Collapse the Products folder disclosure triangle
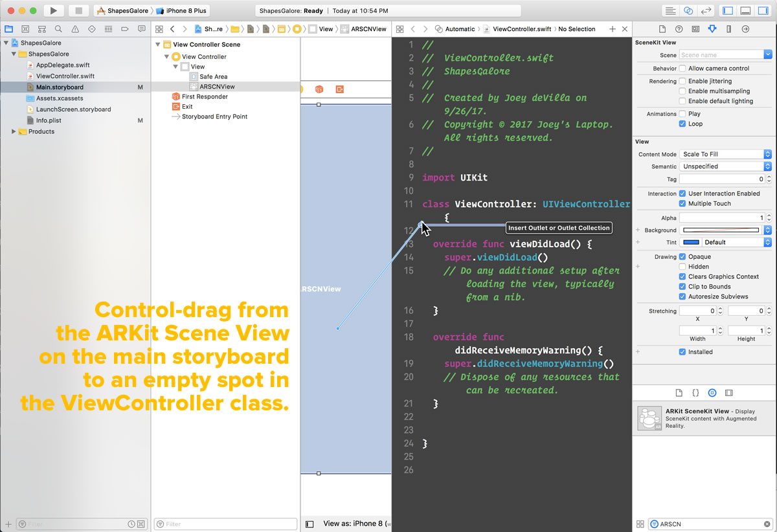Viewport: 777px width, 532px height. point(14,131)
